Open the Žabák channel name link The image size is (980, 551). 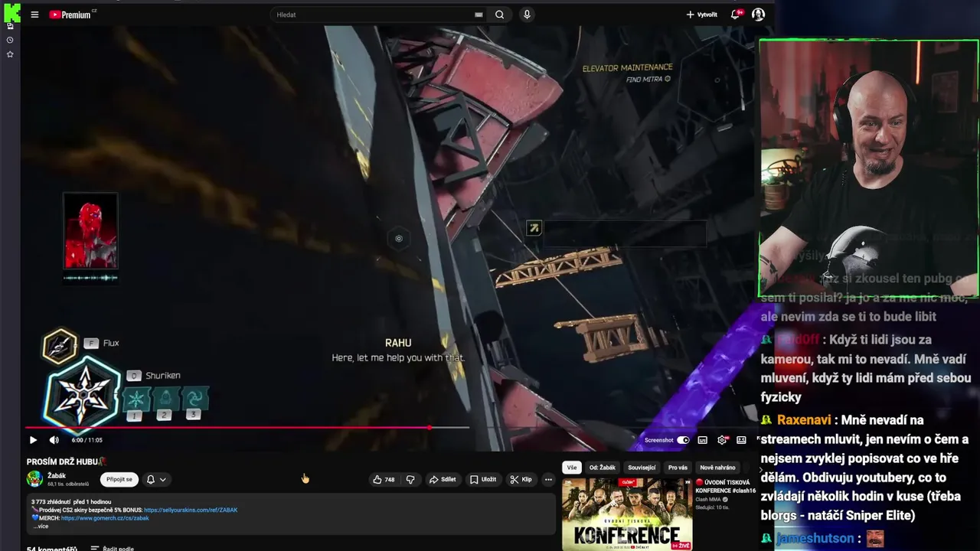[57, 475]
